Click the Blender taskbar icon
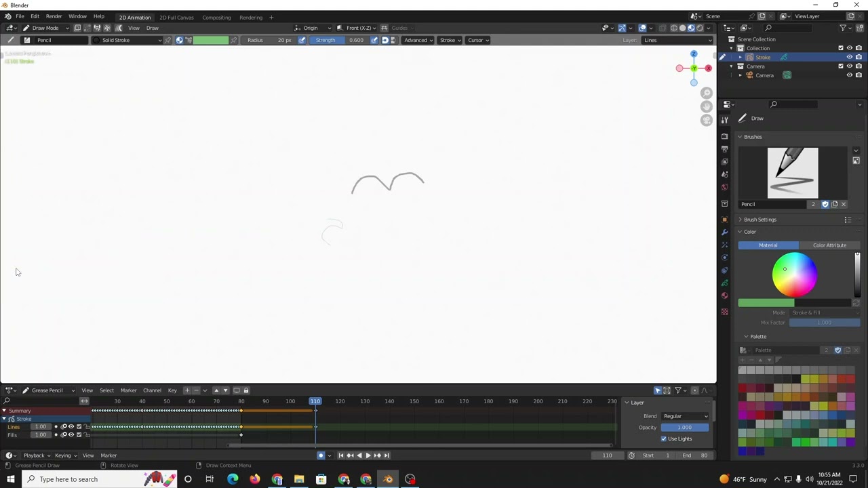This screenshot has width=868, height=488. click(x=388, y=479)
